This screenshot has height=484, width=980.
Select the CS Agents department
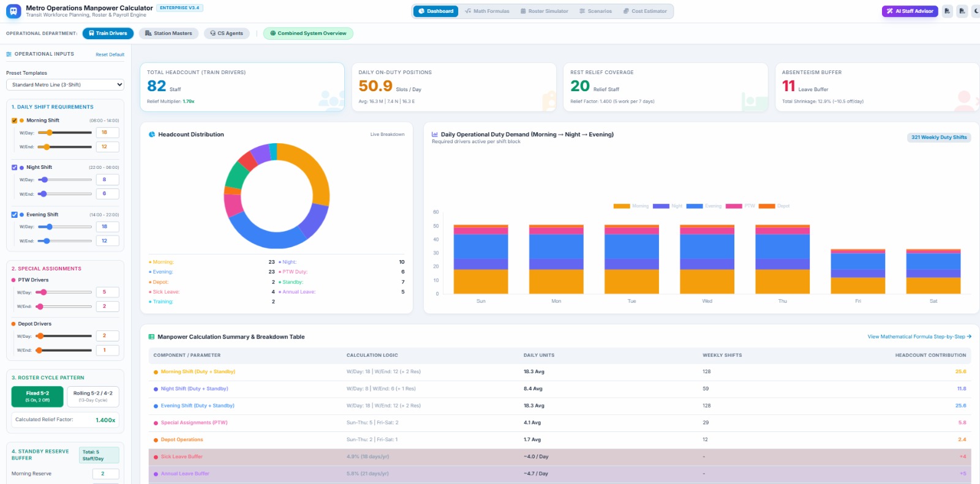pos(227,33)
